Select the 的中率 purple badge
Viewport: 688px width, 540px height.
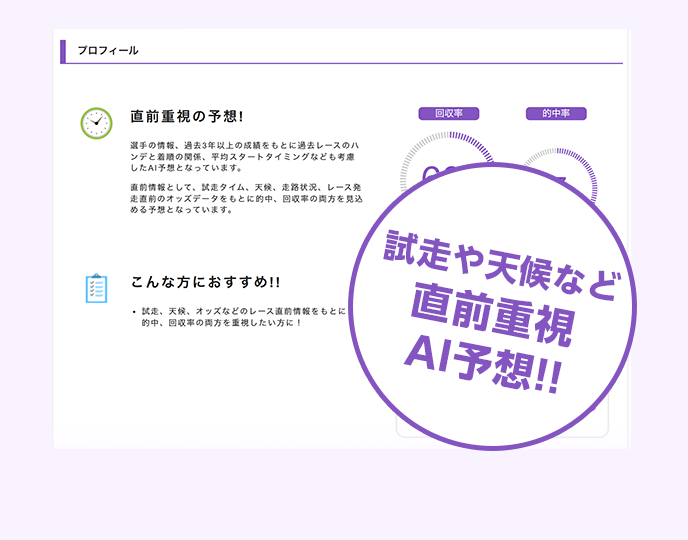(x=556, y=114)
